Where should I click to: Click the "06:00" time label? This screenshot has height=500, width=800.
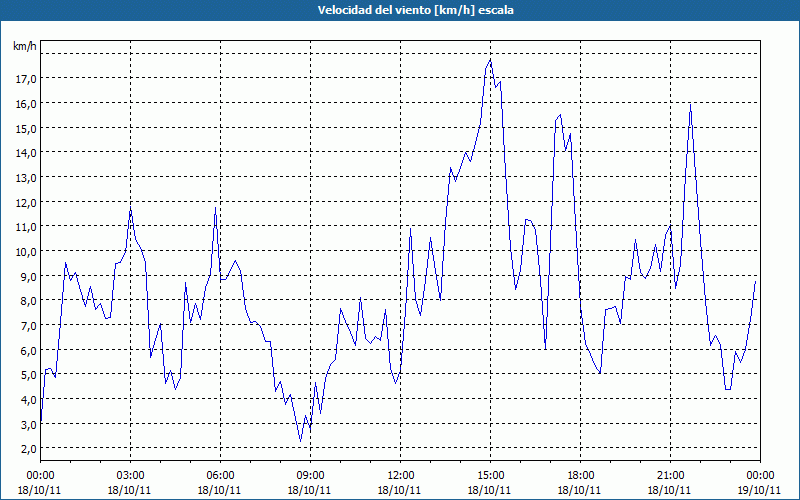click(x=220, y=476)
